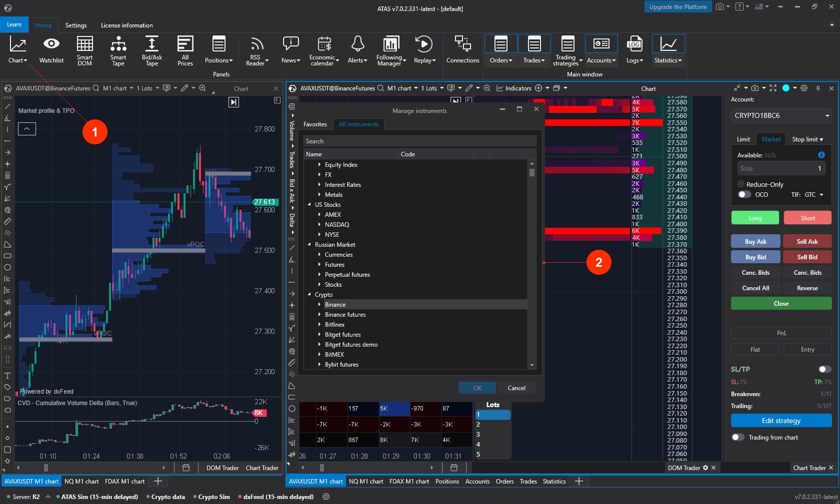840x504 pixels.
Task: Switch to the Favorites tab
Action: coord(315,124)
